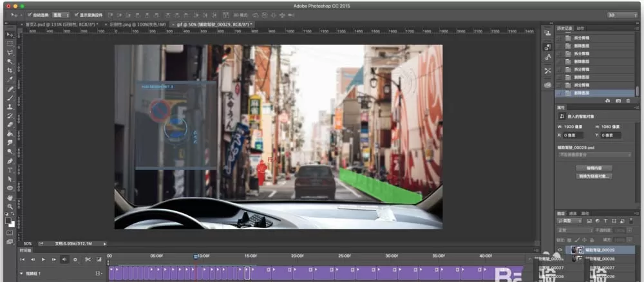The image size is (644, 282).
Task: Play the timeline
Action: (x=43, y=259)
